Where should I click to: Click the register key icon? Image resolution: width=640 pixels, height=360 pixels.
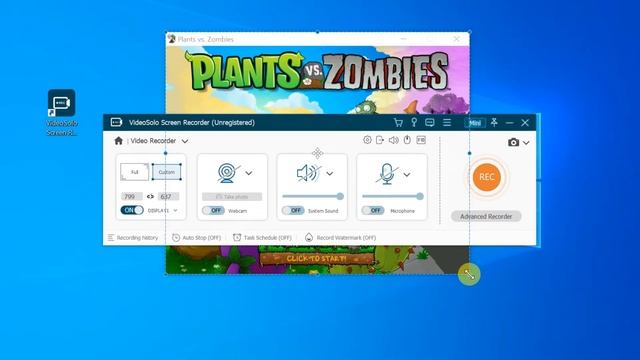[414, 122]
